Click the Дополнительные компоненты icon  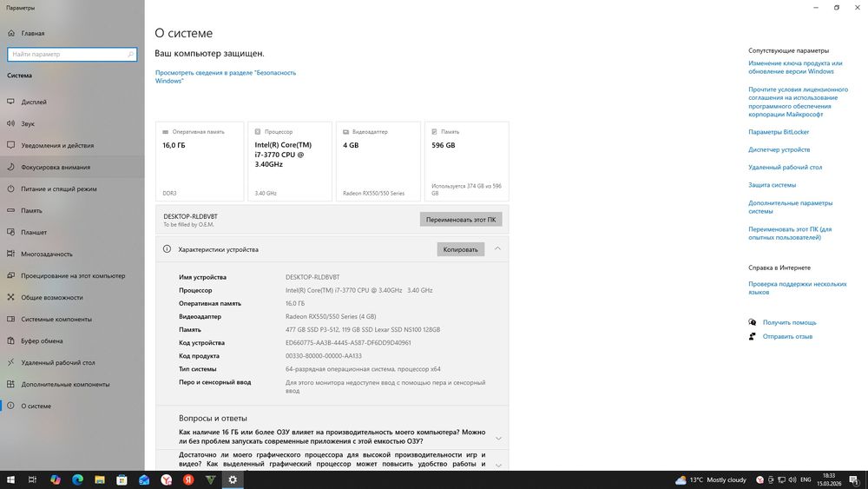point(10,384)
